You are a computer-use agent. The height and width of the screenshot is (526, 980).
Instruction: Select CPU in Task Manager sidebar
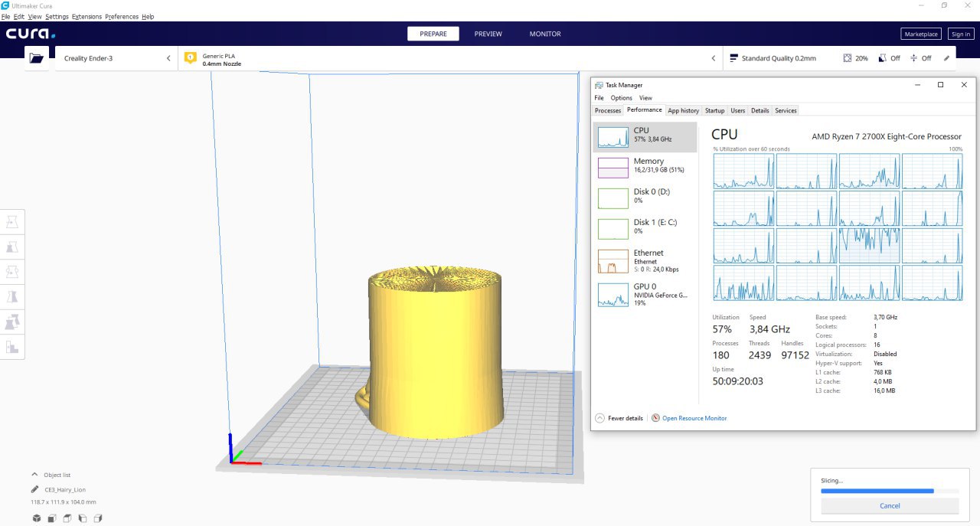[646, 136]
